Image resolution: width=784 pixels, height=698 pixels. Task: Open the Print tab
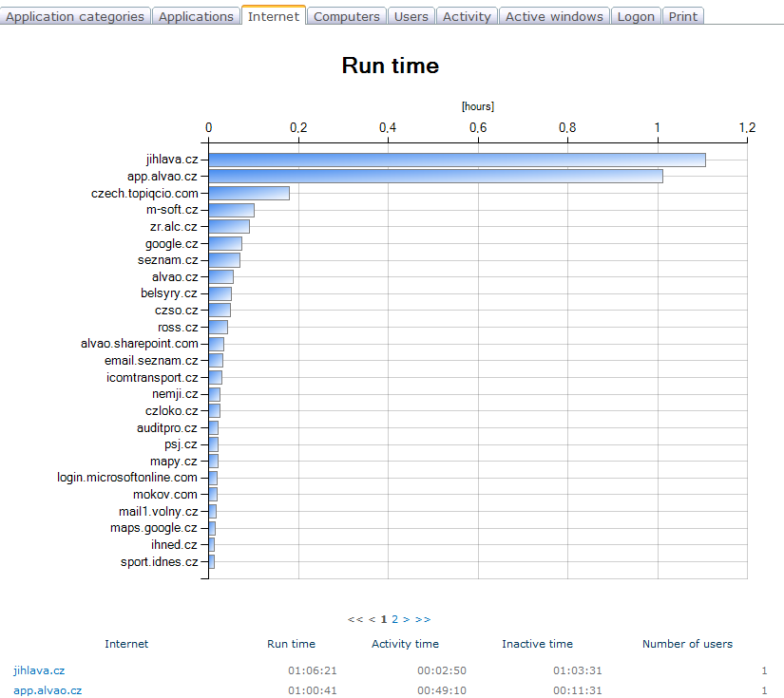coord(683,16)
